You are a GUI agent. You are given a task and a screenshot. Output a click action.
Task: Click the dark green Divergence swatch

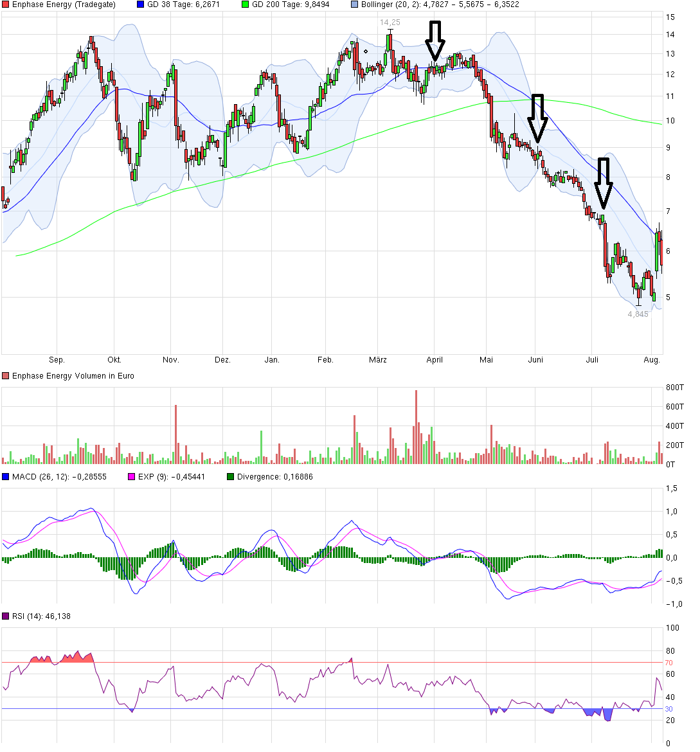[x=230, y=477]
